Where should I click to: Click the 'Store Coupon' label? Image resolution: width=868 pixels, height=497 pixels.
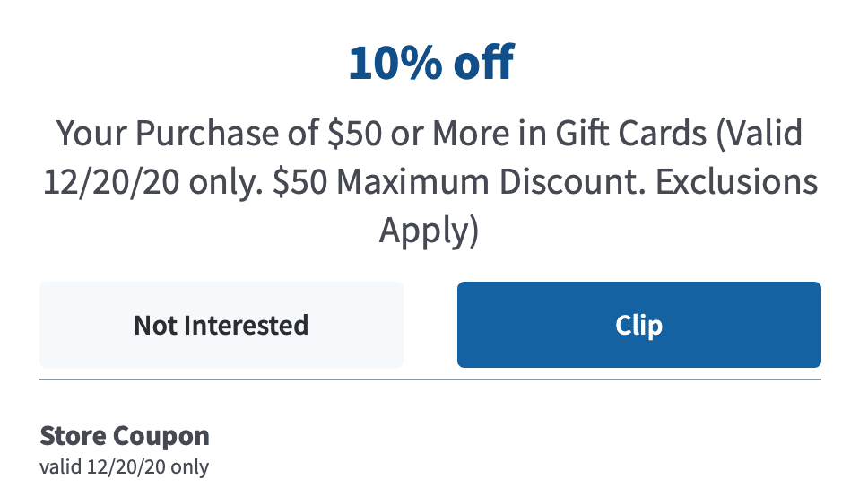(x=125, y=435)
